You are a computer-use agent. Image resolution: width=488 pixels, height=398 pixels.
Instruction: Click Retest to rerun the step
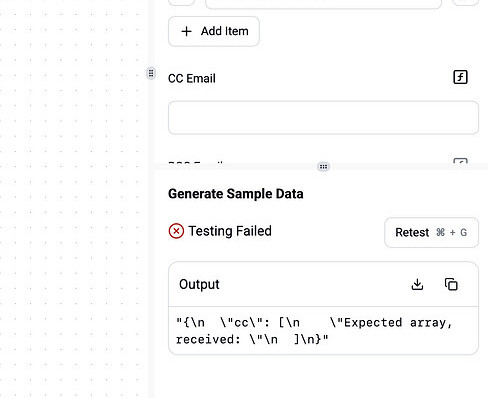tap(431, 232)
